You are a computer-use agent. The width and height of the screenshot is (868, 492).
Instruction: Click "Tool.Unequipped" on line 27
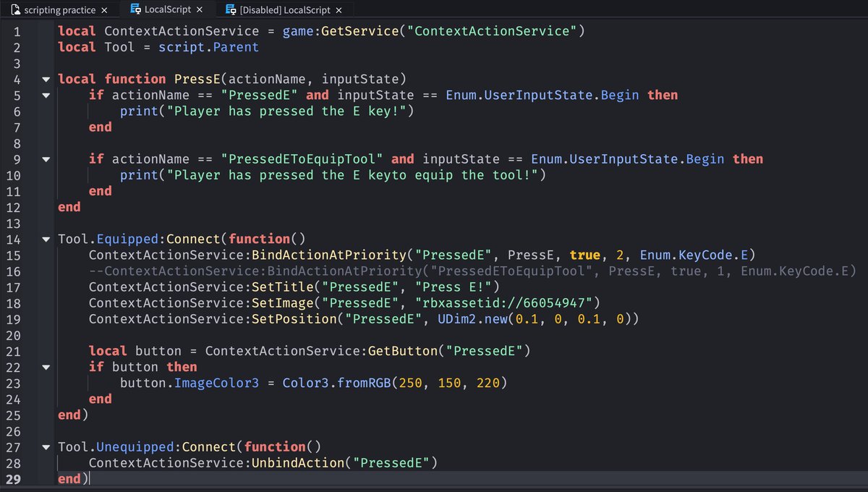click(x=116, y=446)
